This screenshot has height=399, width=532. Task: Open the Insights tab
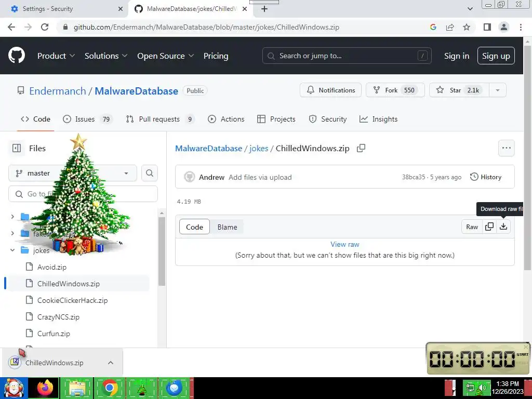[x=379, y=119]
